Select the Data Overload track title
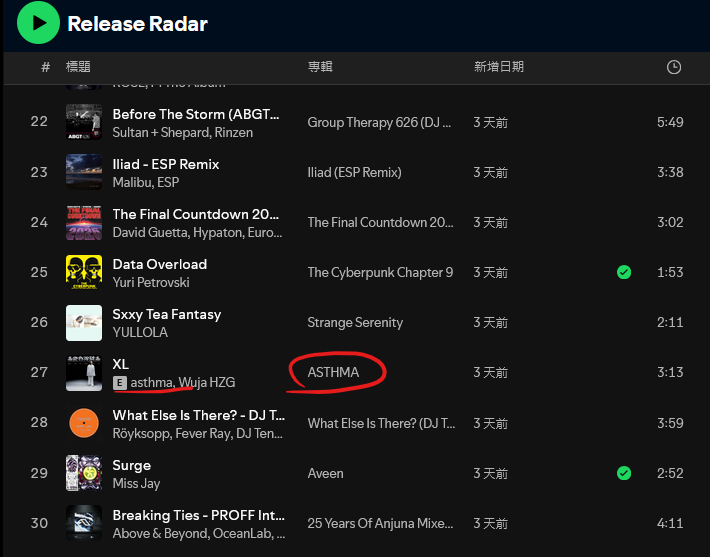Image resolution: width=710 pixels, height=557 pixels. click(159, 264)
